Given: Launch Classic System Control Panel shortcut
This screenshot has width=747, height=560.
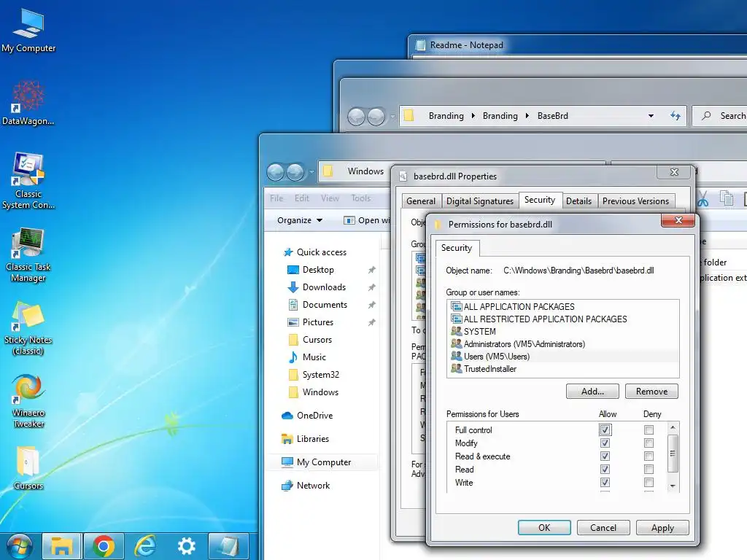Looking at the screenshot, I should point(28,181).
